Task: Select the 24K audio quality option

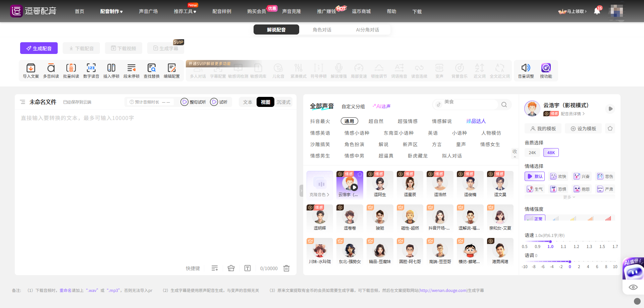Action: [x=532, y=152]
